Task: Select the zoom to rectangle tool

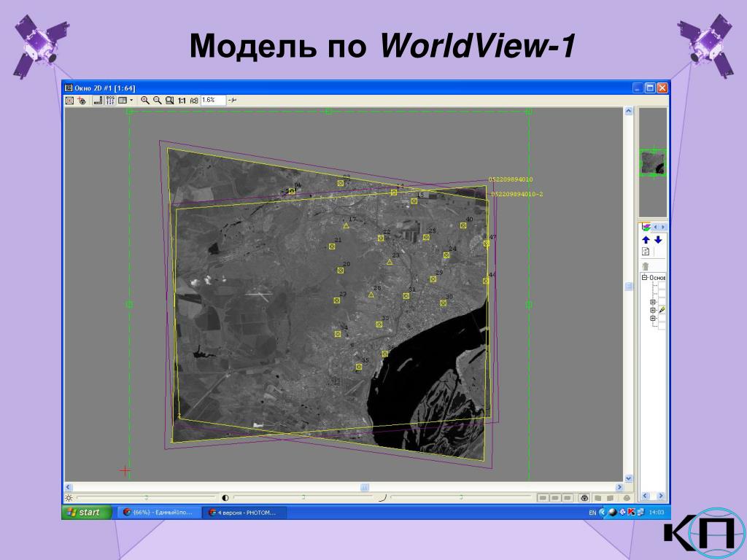Action: (169, 101)
